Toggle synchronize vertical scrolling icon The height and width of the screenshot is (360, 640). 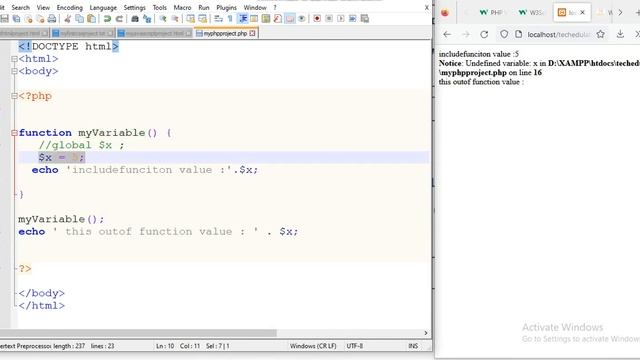coord(191,19)
